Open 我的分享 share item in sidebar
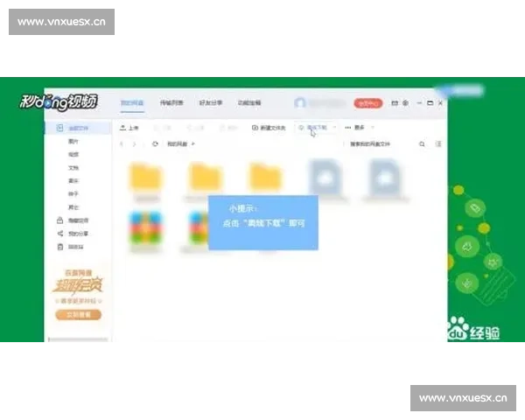This screenshot has height=420, width=525. pos(73,234)
